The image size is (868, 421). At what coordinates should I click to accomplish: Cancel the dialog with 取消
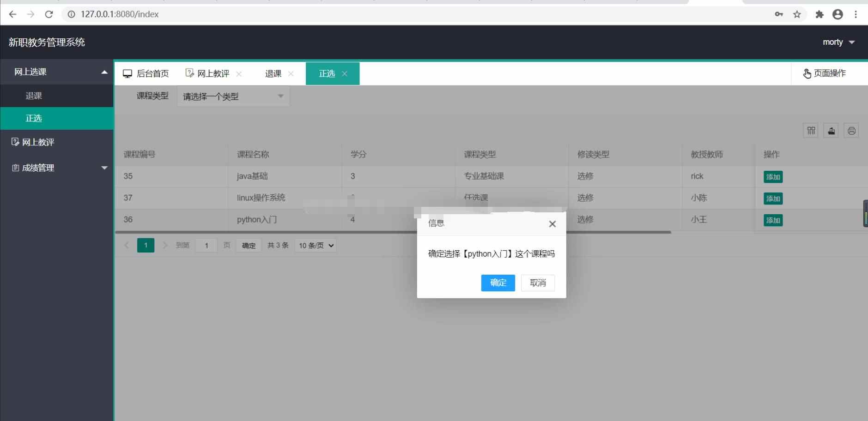[x=538, y=283]
